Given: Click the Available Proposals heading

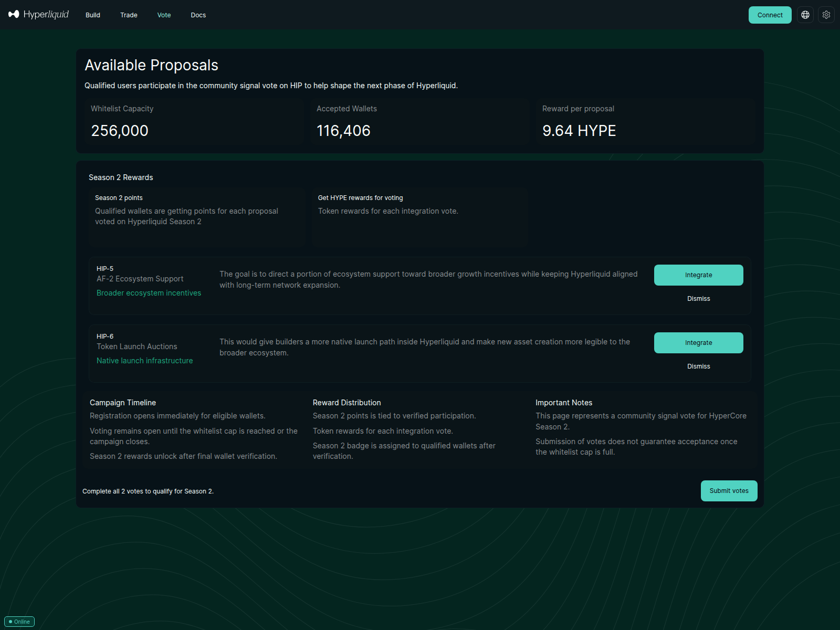Looking at the screenshot, I should (x=151, y=65).
